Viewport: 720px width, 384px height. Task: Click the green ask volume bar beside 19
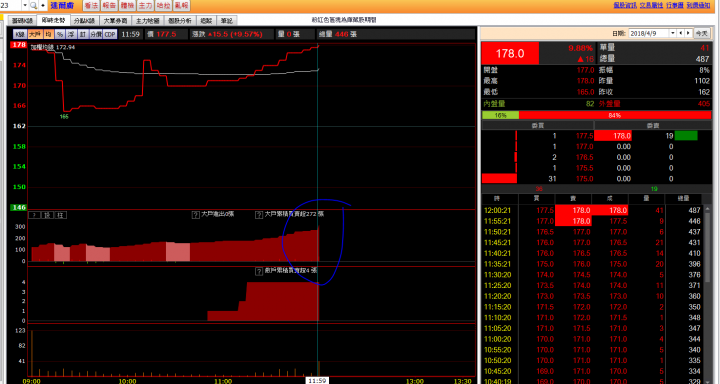pyautogui.click(x=686, y=136)
